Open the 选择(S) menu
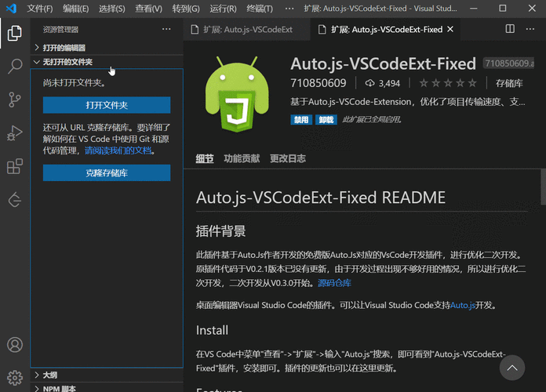546x392 pixels. tap(111, 9)
